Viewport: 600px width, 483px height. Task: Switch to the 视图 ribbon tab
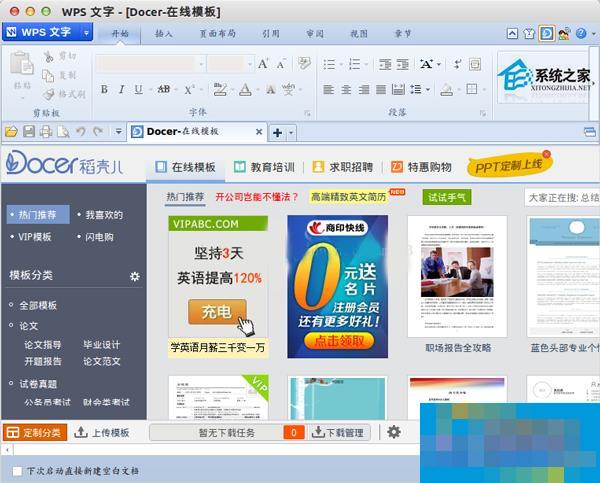point(359,34)
